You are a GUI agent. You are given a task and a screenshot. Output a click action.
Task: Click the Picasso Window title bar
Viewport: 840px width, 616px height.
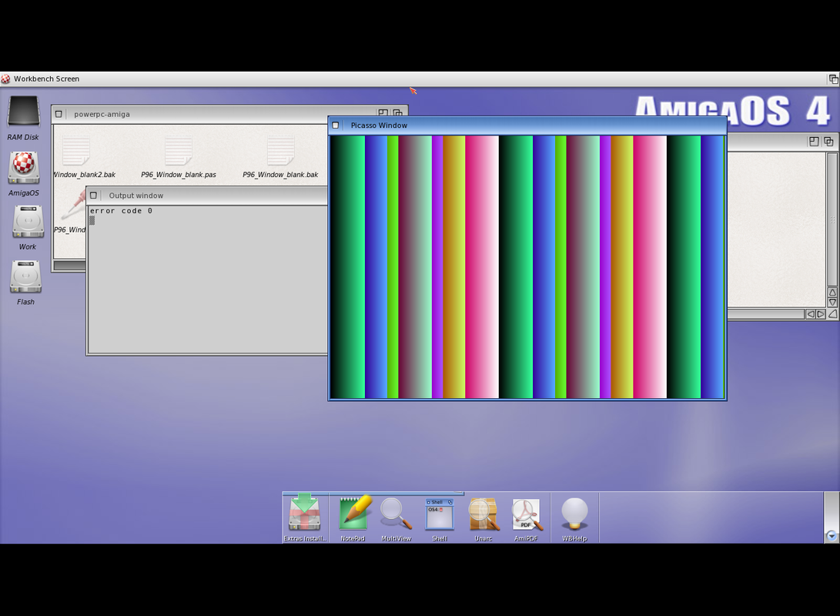click(x=527, y=126)
